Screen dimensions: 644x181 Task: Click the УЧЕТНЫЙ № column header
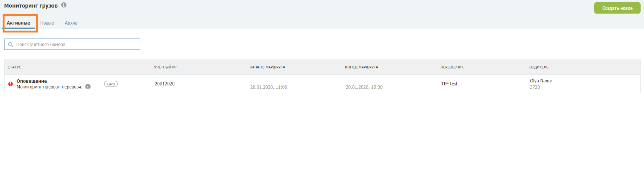click(x=165, y=67)
